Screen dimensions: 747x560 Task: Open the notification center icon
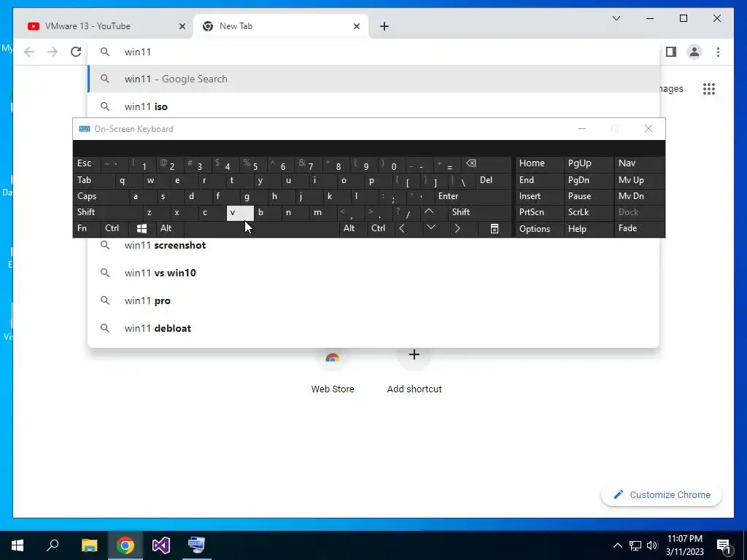[724, 546]
